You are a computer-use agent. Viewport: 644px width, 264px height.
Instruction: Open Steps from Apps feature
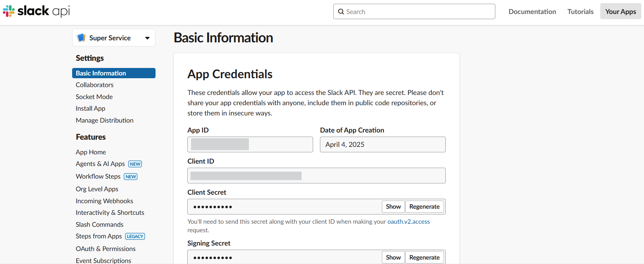[99, 236]
